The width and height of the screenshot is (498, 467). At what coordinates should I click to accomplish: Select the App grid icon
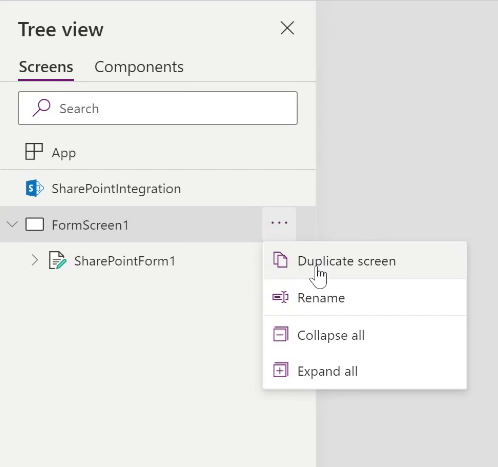point(34,152)
